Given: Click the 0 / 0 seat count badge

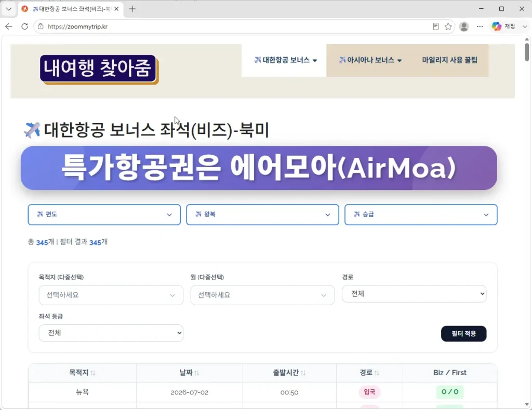Looking at the screenshot, I should point(450,392).
